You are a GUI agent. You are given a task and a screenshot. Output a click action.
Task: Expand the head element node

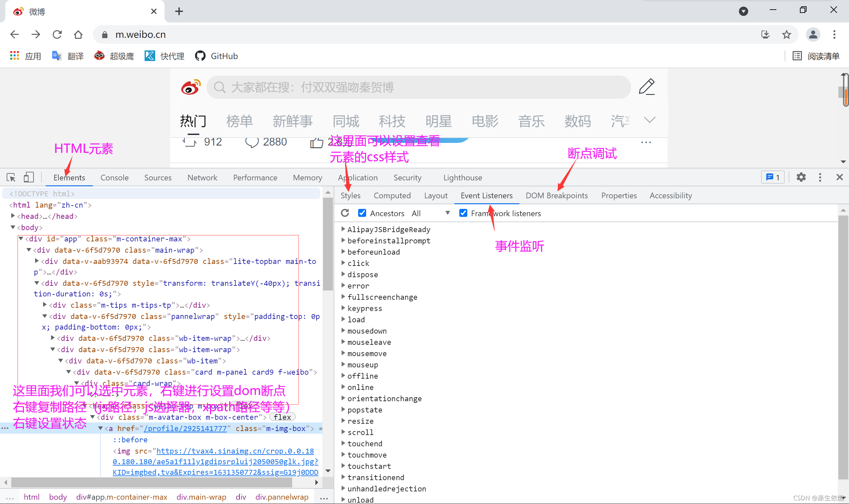[13, 216]
